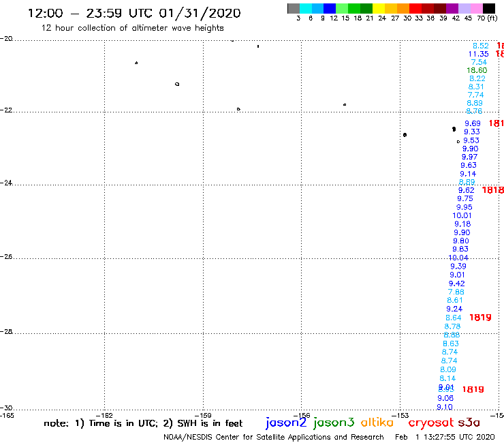Image resolution: width=504 pixels, height=443 pixels.
Task: Click the wave height value 7.54
Action: (x=479, y=62)
